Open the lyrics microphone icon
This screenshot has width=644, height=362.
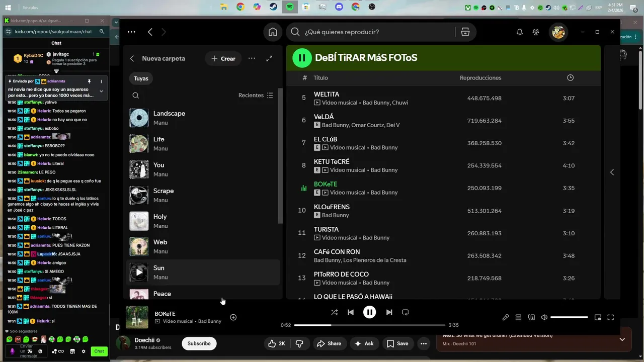[506, 317]
